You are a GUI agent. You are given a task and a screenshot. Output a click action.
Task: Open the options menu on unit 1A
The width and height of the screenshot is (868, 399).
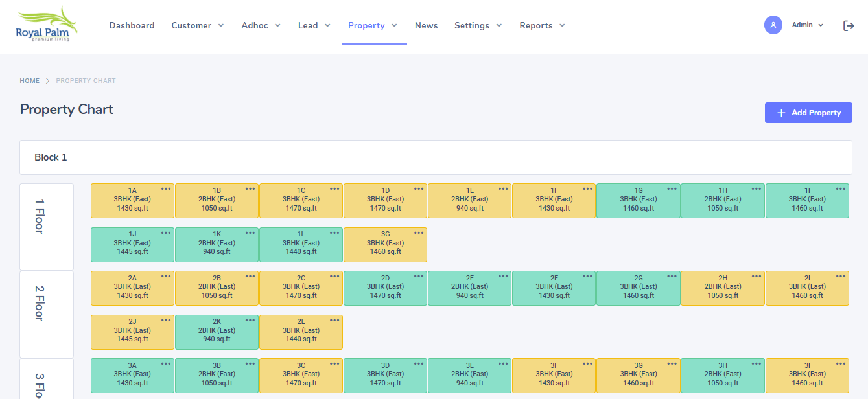(166, 189)
